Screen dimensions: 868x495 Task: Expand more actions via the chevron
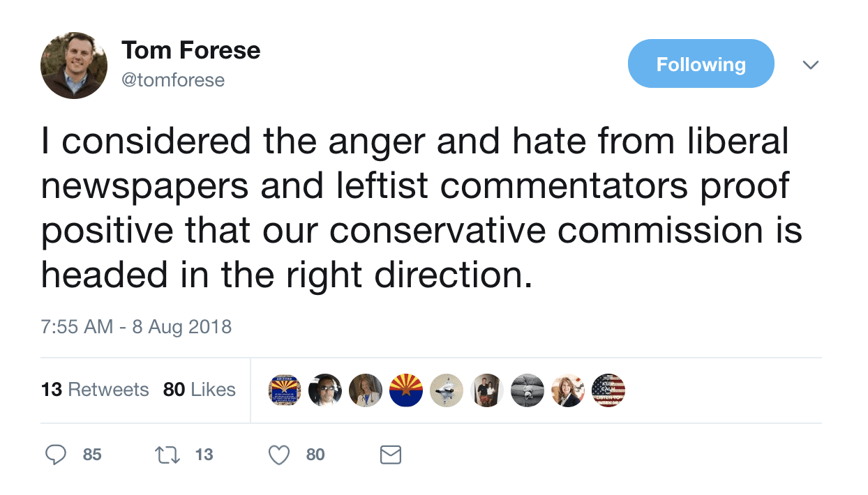pos(811,64)
